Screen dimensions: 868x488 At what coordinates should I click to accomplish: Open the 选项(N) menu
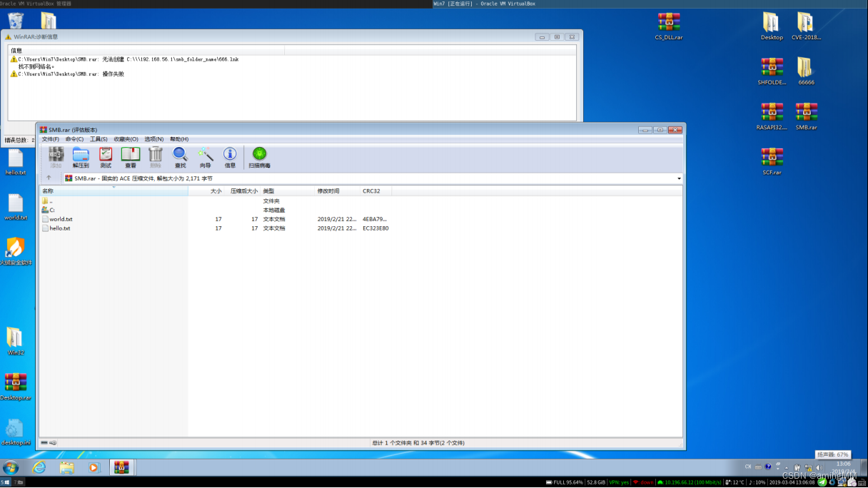coord(154,139)
